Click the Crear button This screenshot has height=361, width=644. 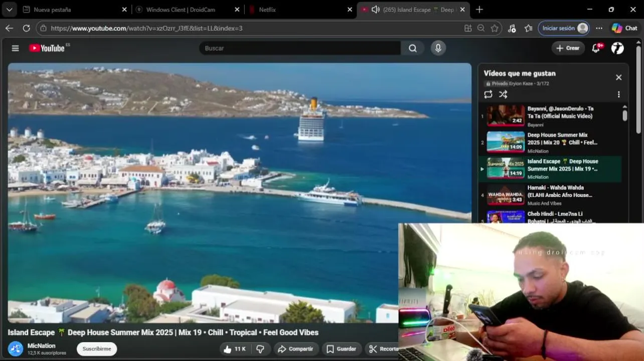click(x=568, y=48)
